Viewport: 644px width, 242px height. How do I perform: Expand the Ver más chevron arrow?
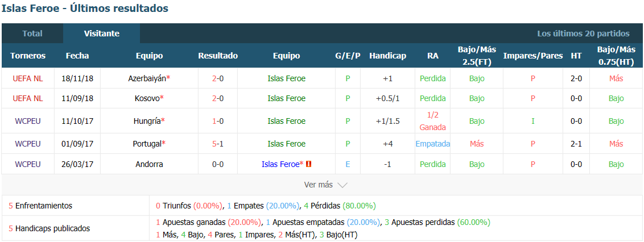click(342, 185)
